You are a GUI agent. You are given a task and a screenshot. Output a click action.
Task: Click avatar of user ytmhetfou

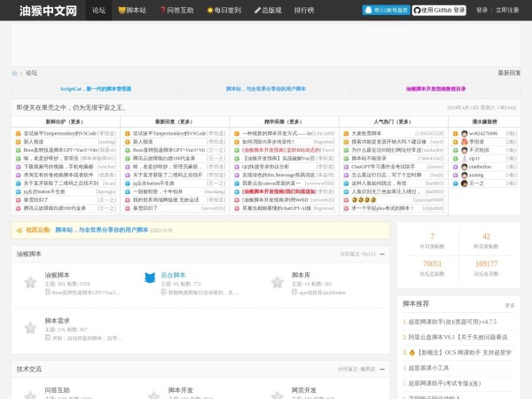465,167
